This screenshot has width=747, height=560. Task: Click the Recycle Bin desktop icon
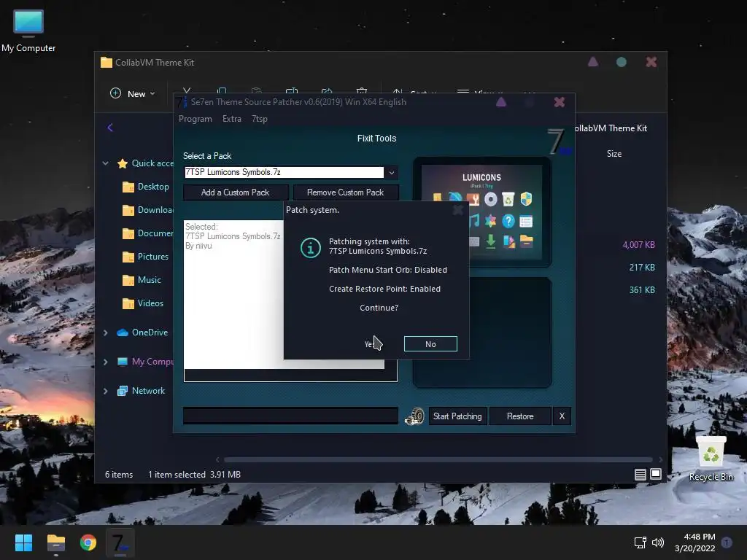click(711, 458)
